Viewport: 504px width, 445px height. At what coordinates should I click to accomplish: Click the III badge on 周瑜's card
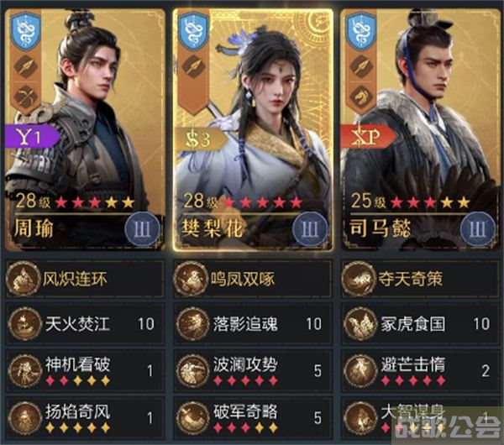(x=143, y=229)
